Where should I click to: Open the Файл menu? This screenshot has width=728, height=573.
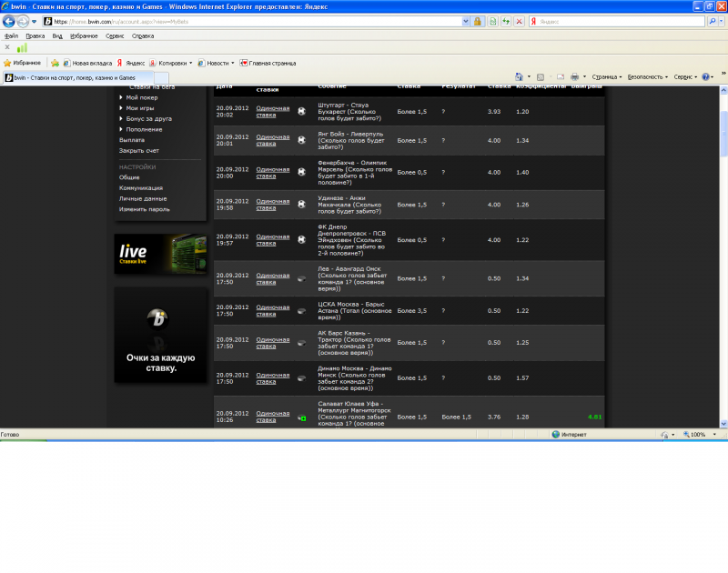[x=11, y=35]
